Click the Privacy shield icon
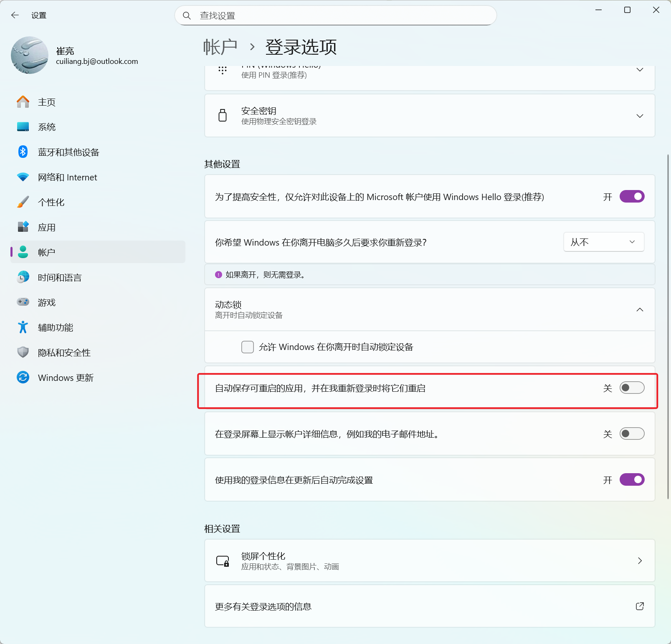The image size is (671, 644). pyautogui.click(x=23, y=352)
